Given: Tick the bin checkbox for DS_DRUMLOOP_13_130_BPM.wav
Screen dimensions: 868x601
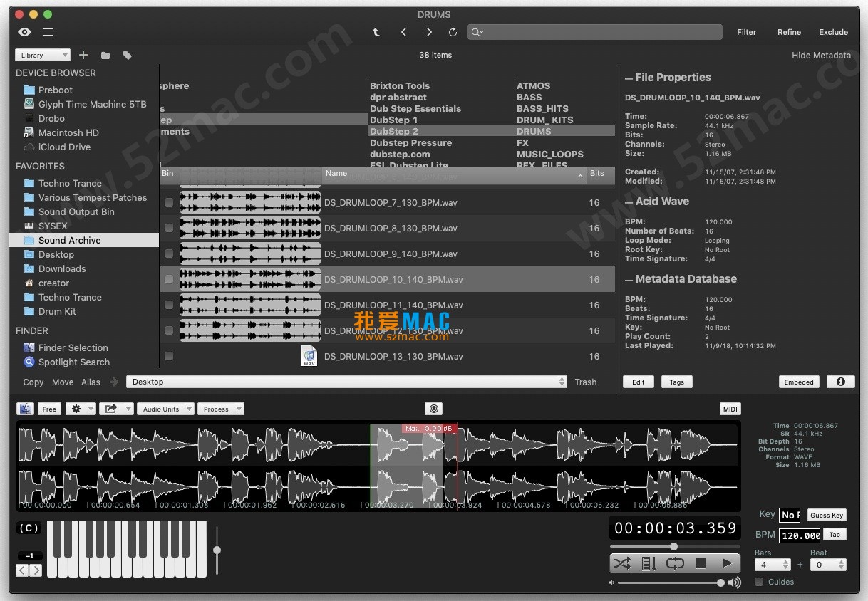Looking at the screenshot, I should pyautogui.click(x=169, y=356).
